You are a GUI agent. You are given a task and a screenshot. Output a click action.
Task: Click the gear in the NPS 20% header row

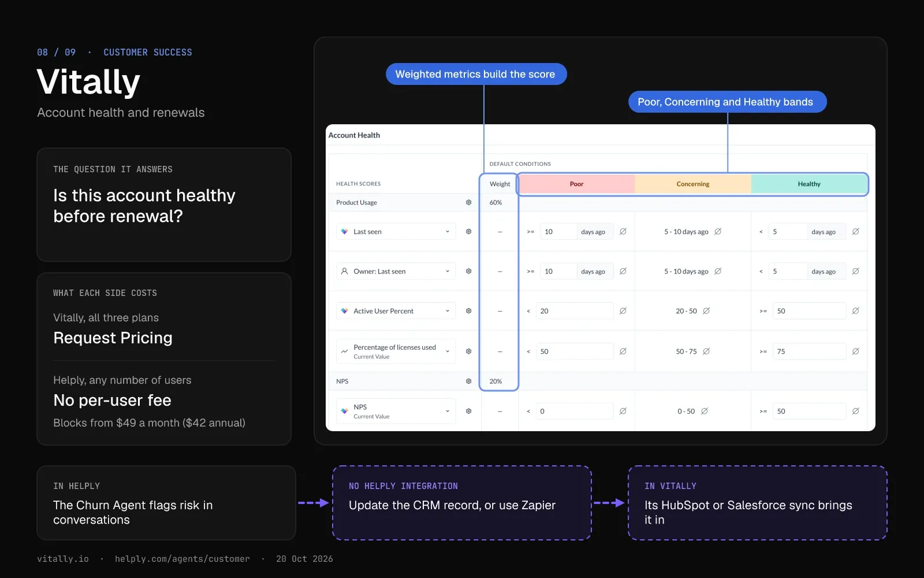pos(468,381)
